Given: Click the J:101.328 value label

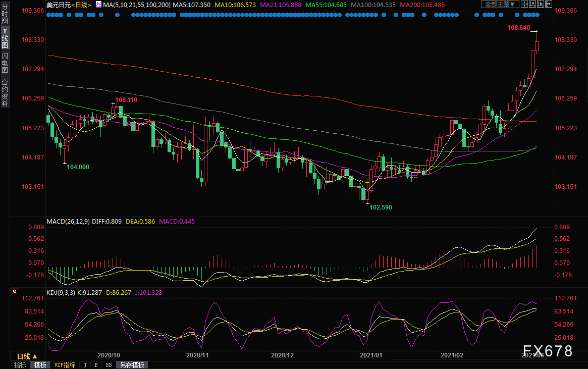Looking at the screenshot, I should click(x=148, y=292).
